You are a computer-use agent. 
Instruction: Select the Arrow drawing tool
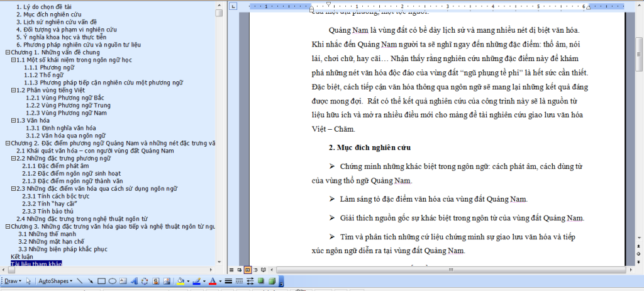point(91,281)
